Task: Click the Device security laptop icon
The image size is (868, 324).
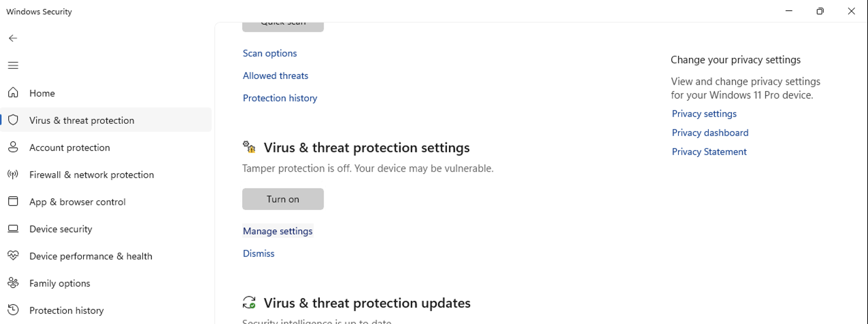Action: (x=13, y=229)
